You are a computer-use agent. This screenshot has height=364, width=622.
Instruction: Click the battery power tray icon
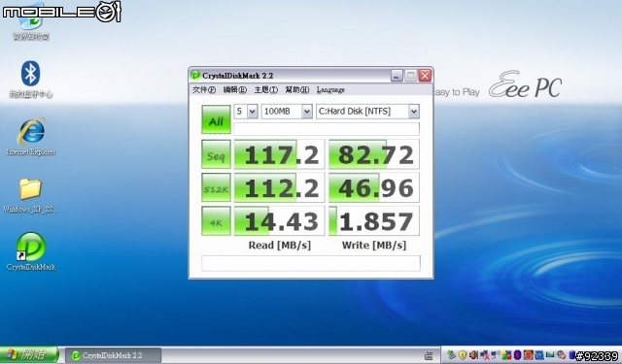[572, 354]
